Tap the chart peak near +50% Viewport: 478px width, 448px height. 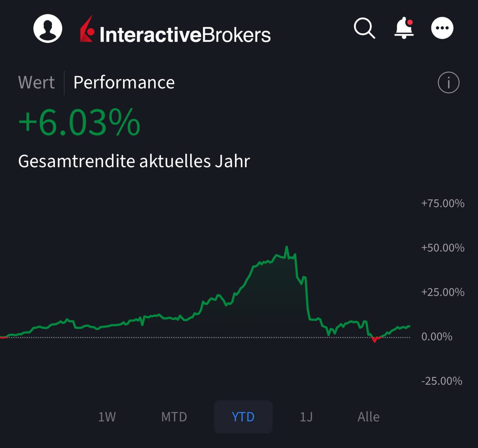pyautogui.click(x=286, y=248)
